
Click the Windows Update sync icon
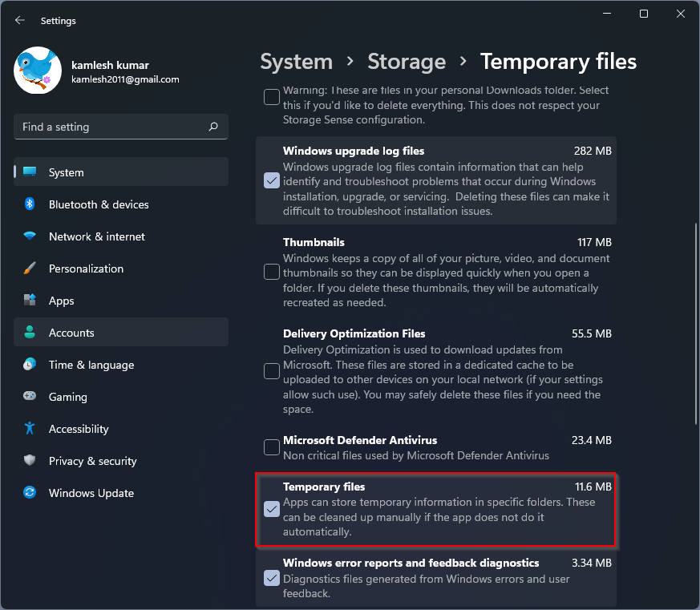coord(30,493)
